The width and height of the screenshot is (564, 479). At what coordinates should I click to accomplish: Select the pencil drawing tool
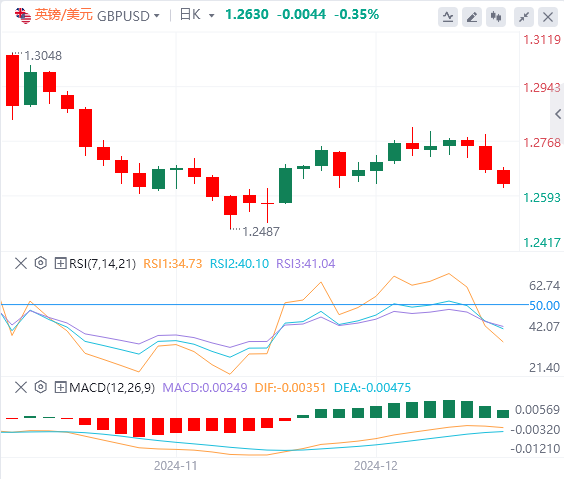pos(472,17)
